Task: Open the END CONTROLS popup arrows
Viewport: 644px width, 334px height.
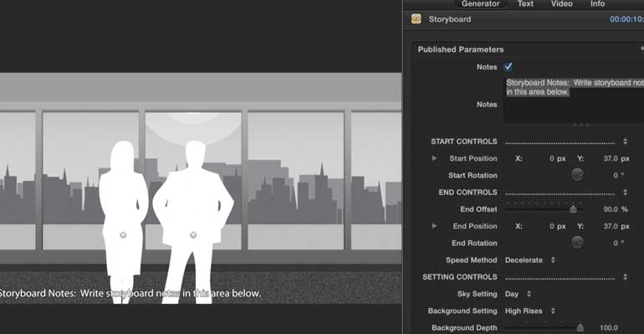Action: coord(625,193)
